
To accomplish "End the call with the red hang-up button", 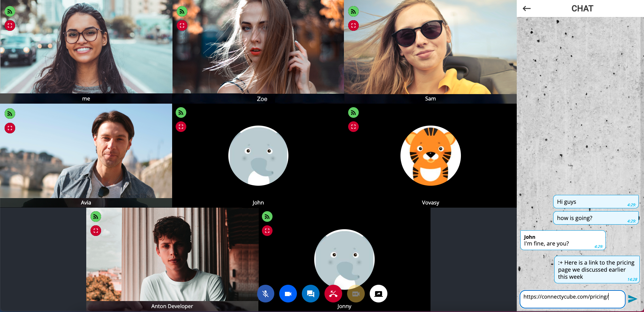I will pos(333,294).
